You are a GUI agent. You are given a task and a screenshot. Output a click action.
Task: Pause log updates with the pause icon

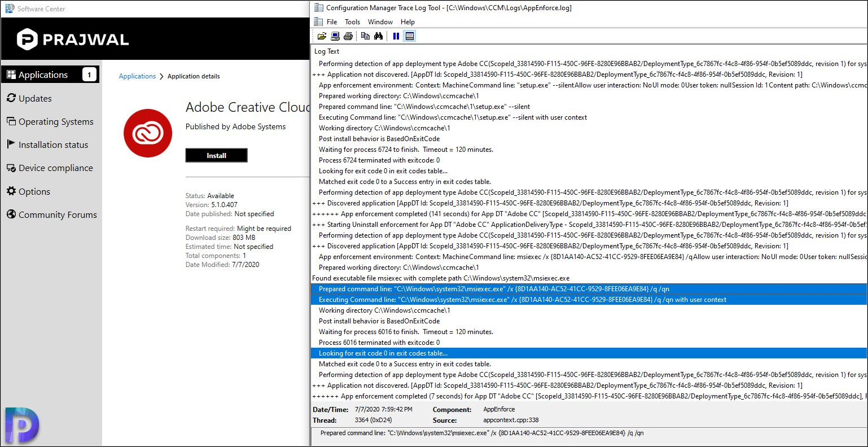(x=396, y=36)
